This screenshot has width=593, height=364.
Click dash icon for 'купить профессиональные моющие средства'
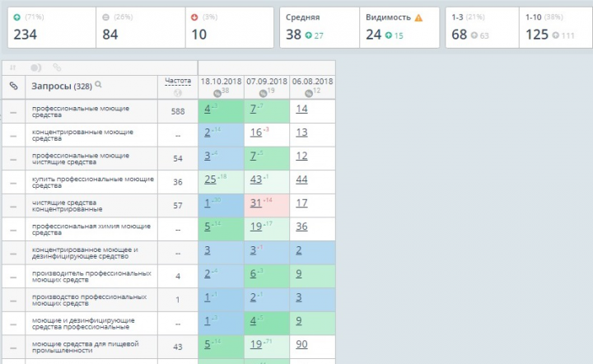[13, 184]
